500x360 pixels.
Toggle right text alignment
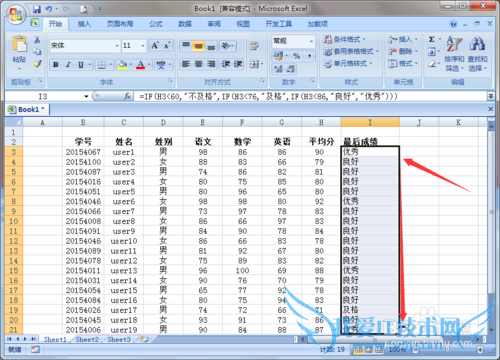(x=211, y=64)
